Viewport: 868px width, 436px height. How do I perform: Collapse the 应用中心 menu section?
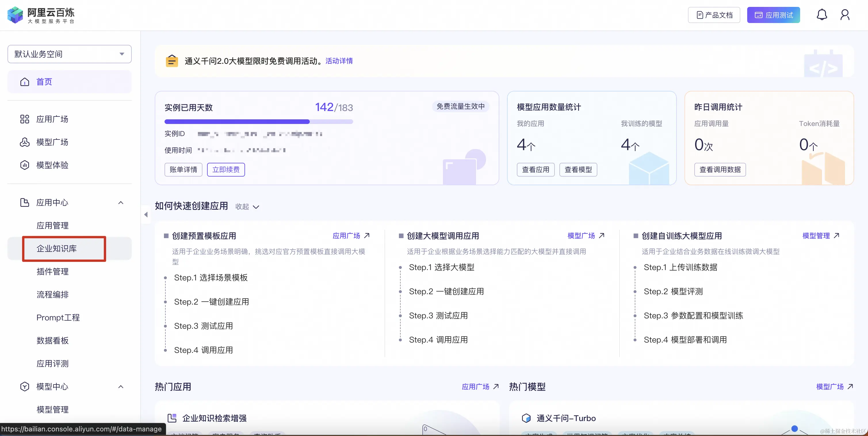tap(121, 203)
